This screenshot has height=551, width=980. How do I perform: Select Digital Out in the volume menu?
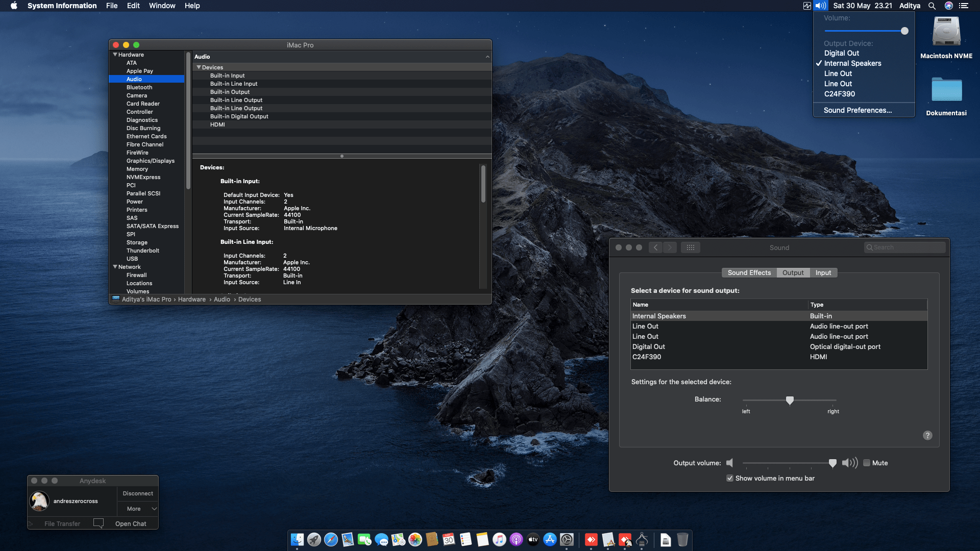tap(841, 53)
